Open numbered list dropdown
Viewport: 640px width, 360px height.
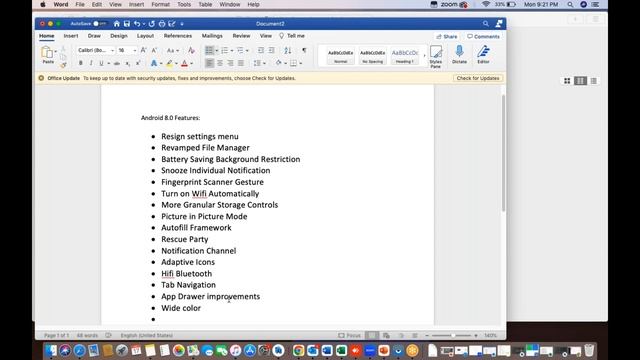(x=232, y=51)
